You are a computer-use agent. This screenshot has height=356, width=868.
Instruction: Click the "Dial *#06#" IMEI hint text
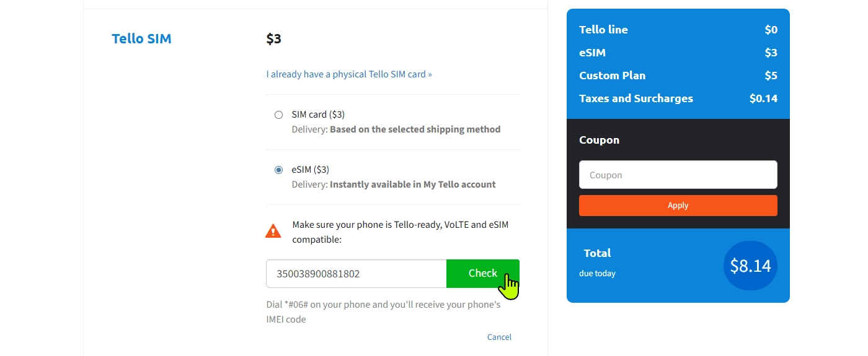coord(383,312)
